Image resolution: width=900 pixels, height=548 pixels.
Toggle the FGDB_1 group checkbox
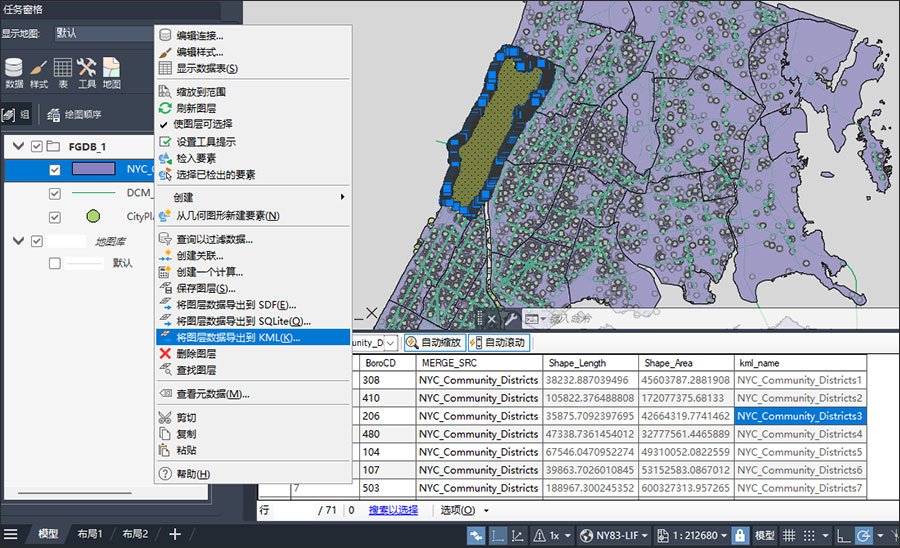tap(37, 146)
